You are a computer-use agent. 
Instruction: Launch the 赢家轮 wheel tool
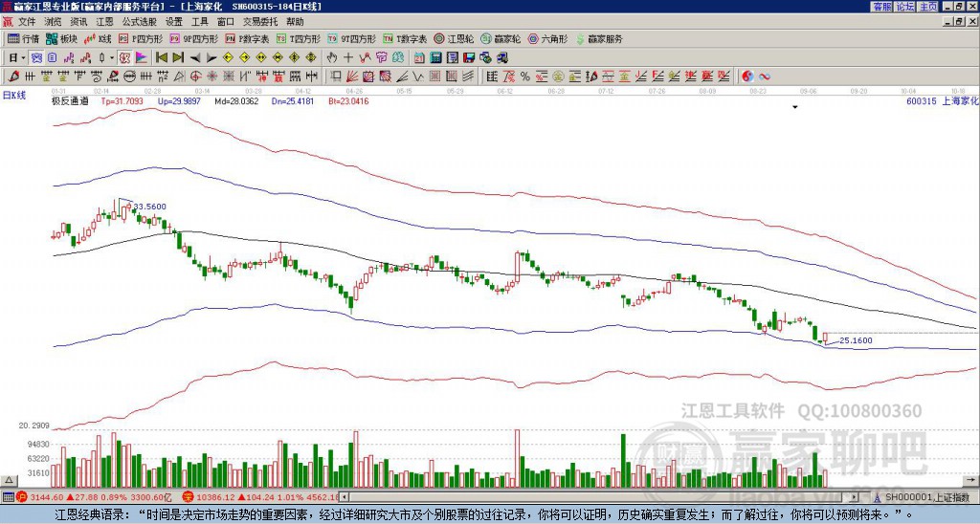click(x=501, y=38)
